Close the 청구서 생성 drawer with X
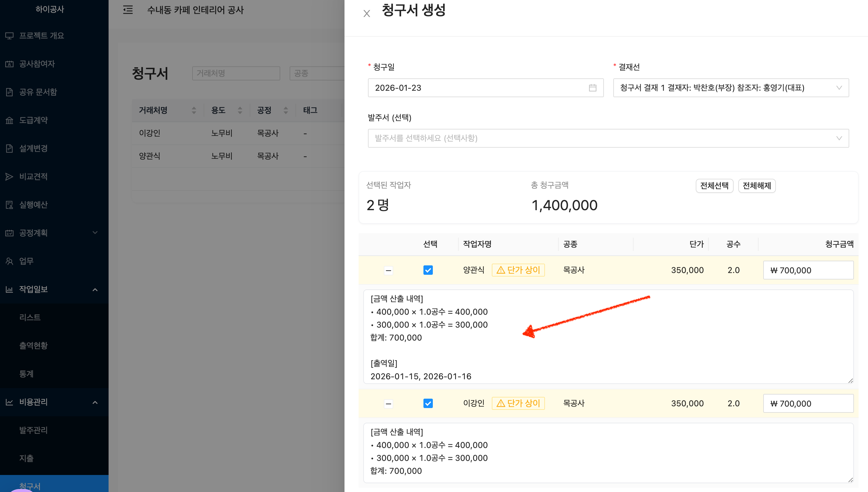 (x=367, y=14)
